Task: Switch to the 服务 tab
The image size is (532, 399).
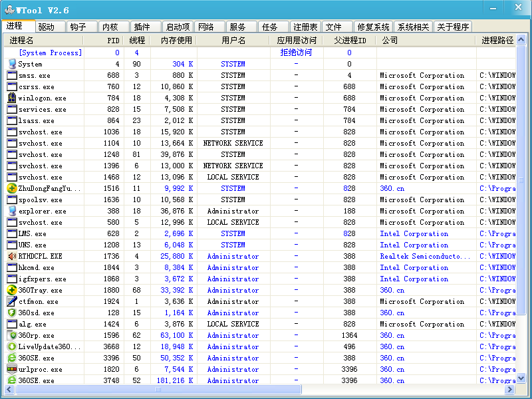Action: pyautogui.click(x=241, y=27)
